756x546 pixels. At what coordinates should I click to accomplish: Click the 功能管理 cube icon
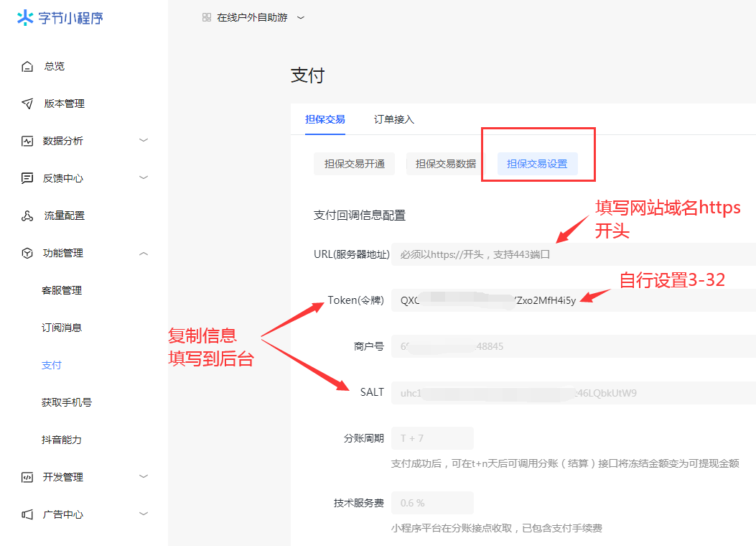(27, 253)
